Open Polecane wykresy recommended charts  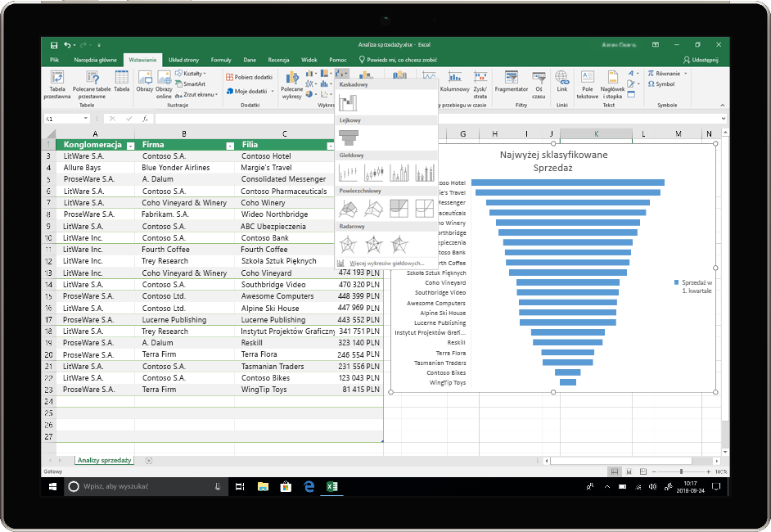(292, 84)
